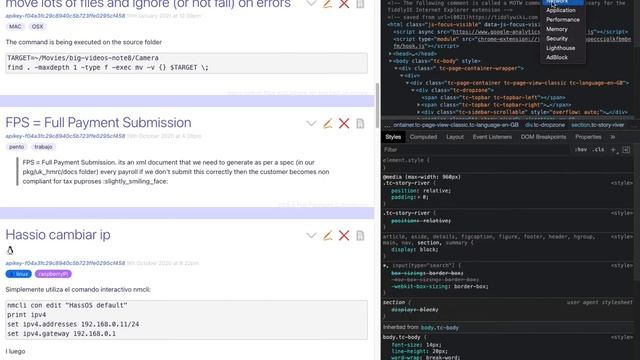Switch to the DOM Breakpoints tab
Screen dimensions: 640x360
pos(543,137)
